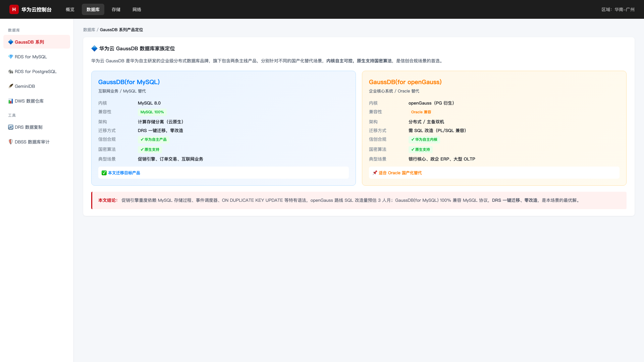Click the blue diamond icon beside page title
This screenshot has width=644, height=362.
coord(94,49)
